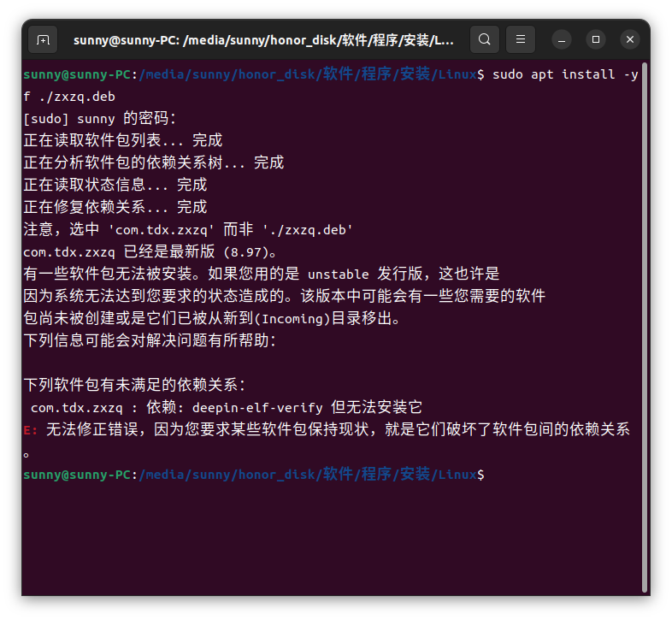Image resolution: width=672 pixels, height=620 pixels.
Task: Click the line '正在修复依赖关系... 完成'
Action: pyautogui.click(x=115, y=208)
